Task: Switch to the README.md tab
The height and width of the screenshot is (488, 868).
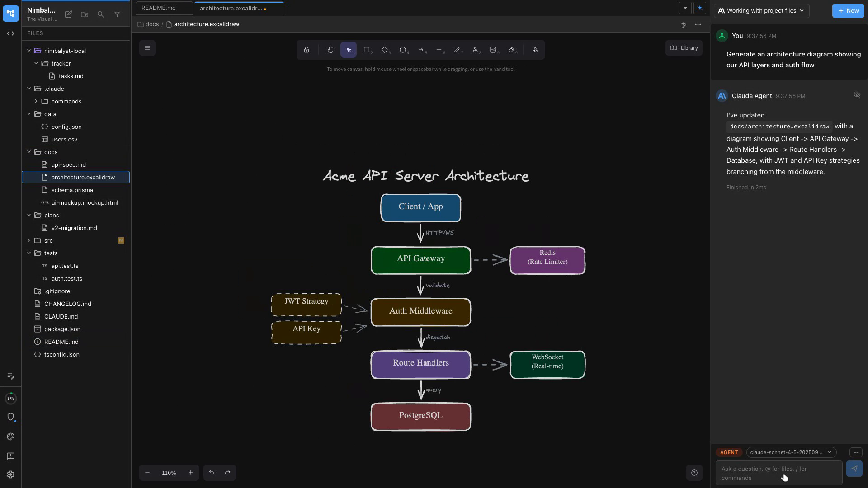Action: [x=159, y=8]
